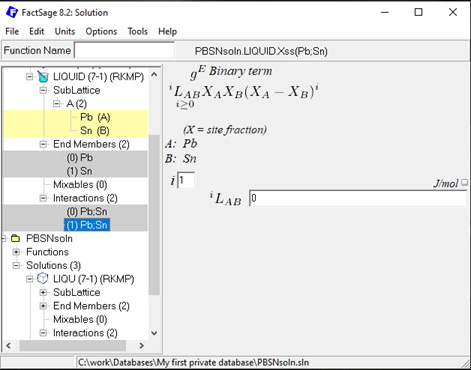
Task: Select the (1) Pb;Sn interaction
Action: pos(87,225)
